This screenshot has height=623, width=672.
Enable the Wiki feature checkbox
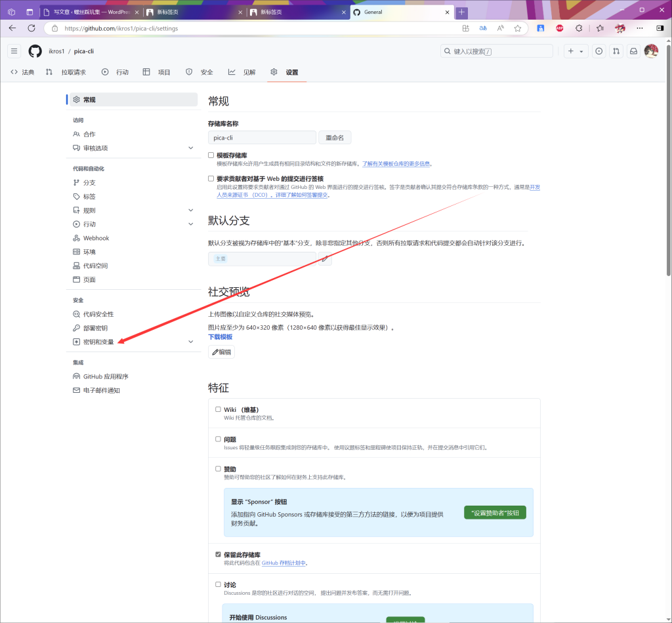218,409
